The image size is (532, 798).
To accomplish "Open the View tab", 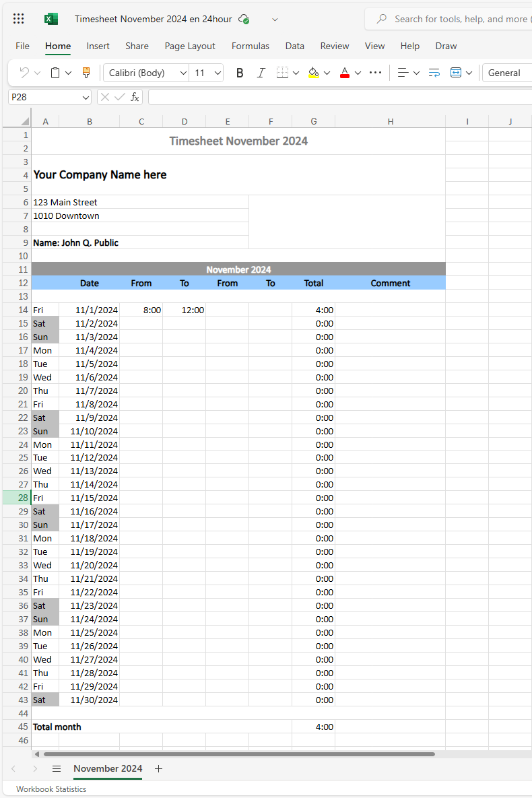I will pos(374,46).
